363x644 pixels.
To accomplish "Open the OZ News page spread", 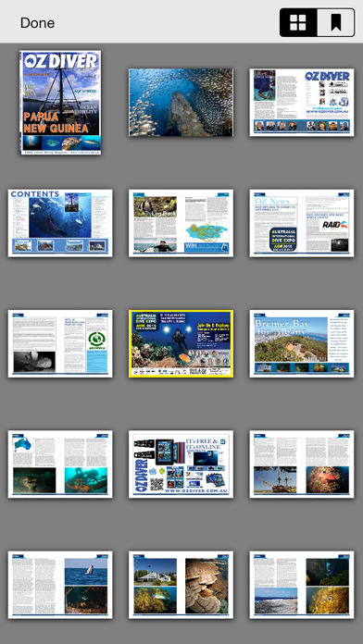I will 302,223.
